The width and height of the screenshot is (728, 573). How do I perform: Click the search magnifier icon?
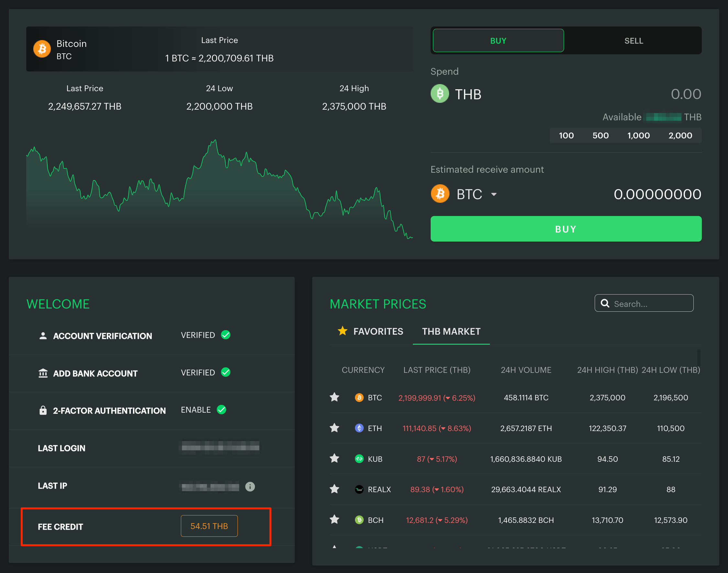(604, 303)
